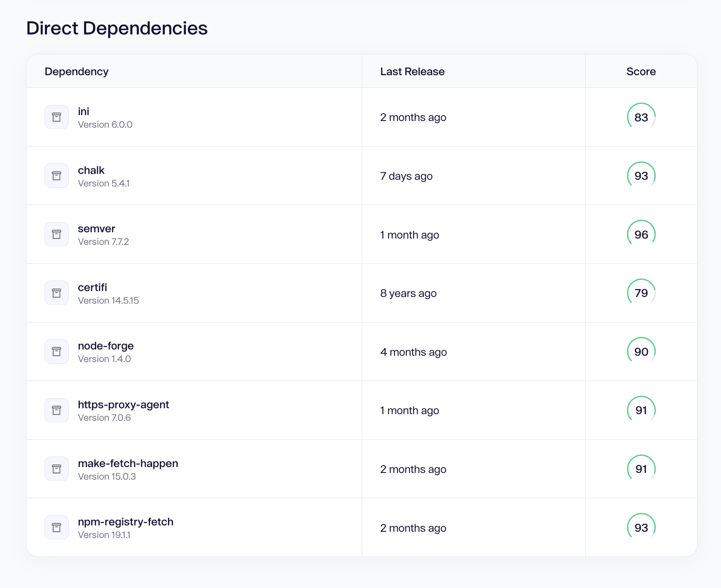Sort by the Dependency column header

tap(76, 71)
